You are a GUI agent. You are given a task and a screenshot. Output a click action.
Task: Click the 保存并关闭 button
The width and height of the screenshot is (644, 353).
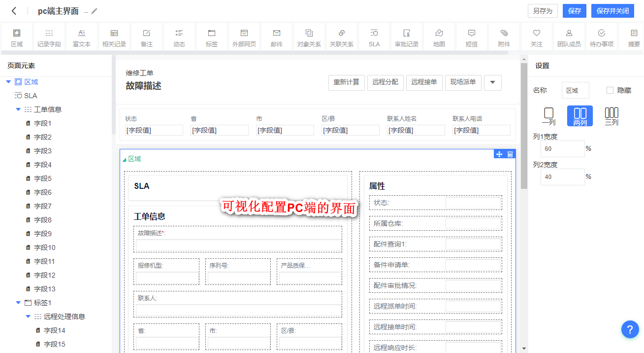[x=612, y=11]
